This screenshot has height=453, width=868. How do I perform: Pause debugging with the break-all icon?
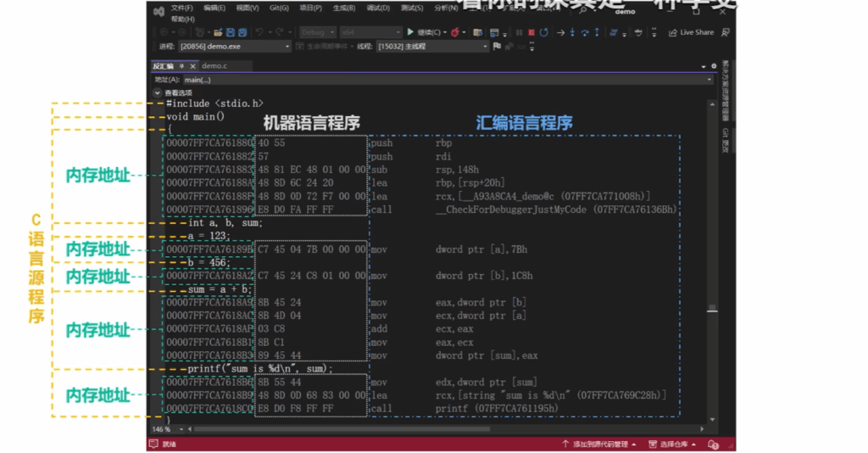(519, 33)
